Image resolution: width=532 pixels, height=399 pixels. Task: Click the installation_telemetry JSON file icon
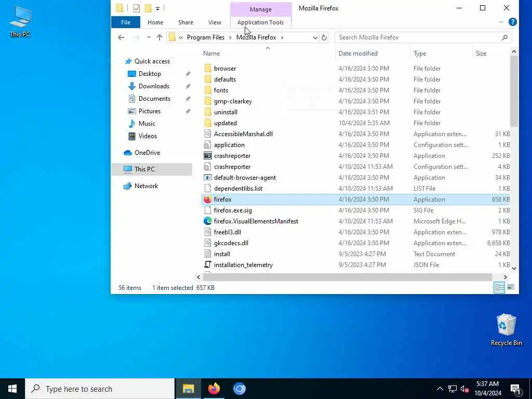208,264
